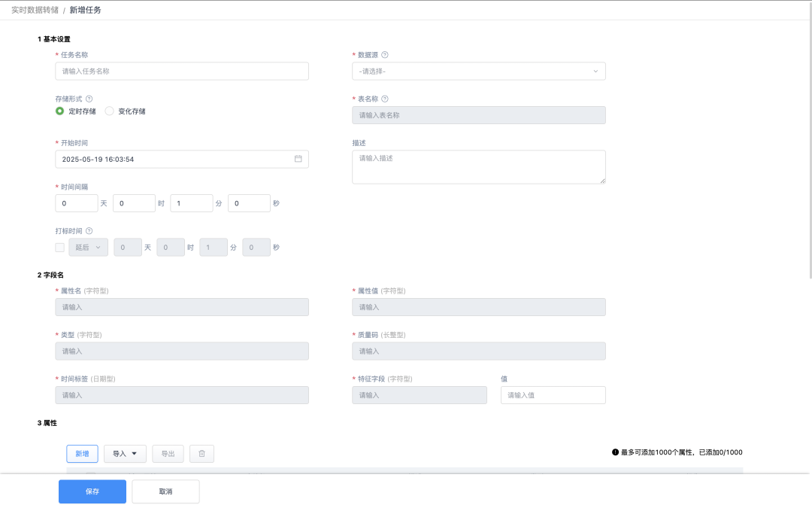Select 定时存储 radio option
Viewport: 812px width, 508px height.
coord(60,111)
